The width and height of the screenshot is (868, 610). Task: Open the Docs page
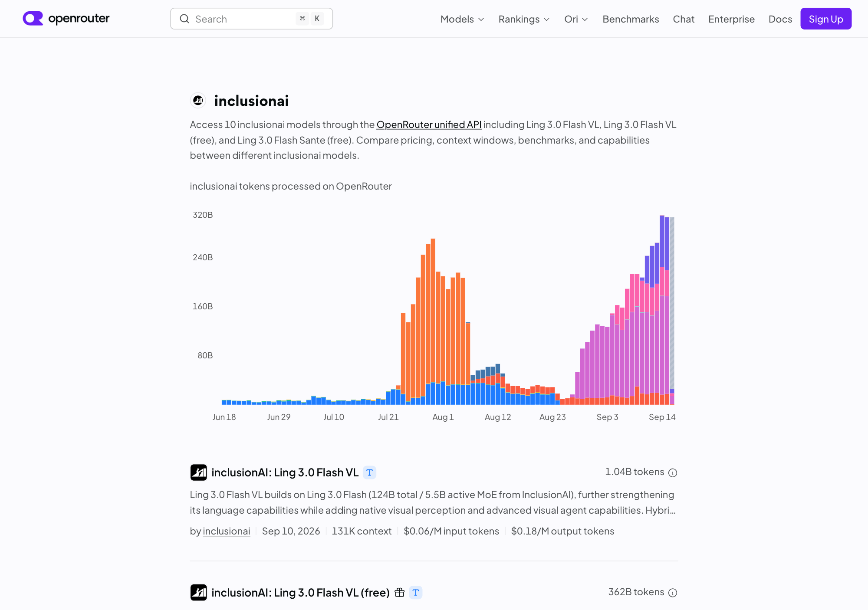click(780, 19)
